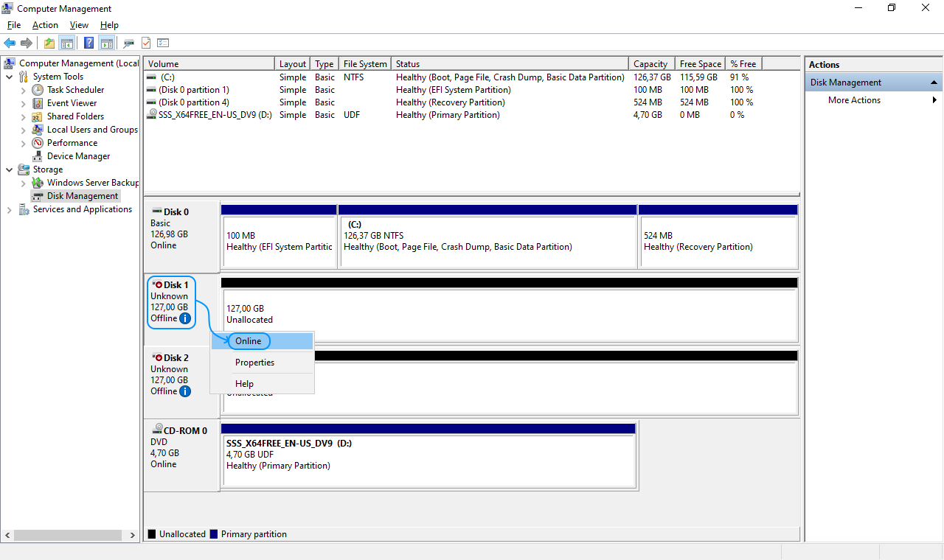
Task: Open the Help menu in menu bar
Action: point(109,25)
